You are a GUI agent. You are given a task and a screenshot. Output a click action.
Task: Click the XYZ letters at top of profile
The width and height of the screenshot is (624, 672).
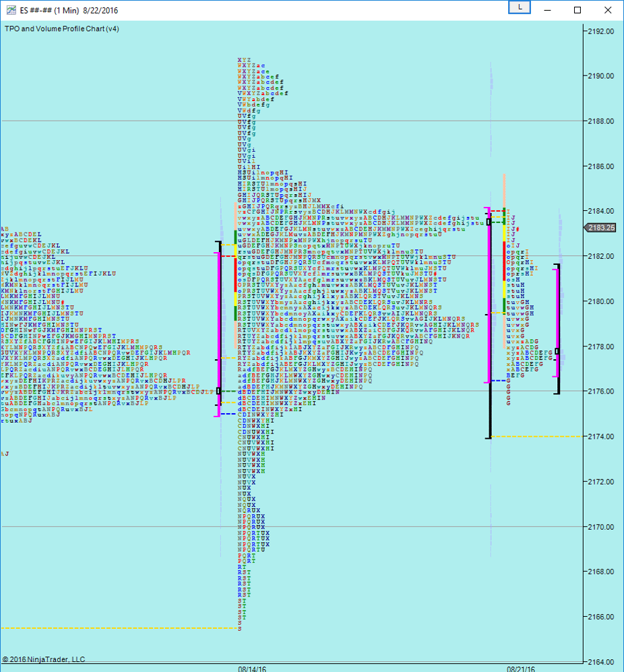pyautogui.click(x=244, y=60)
